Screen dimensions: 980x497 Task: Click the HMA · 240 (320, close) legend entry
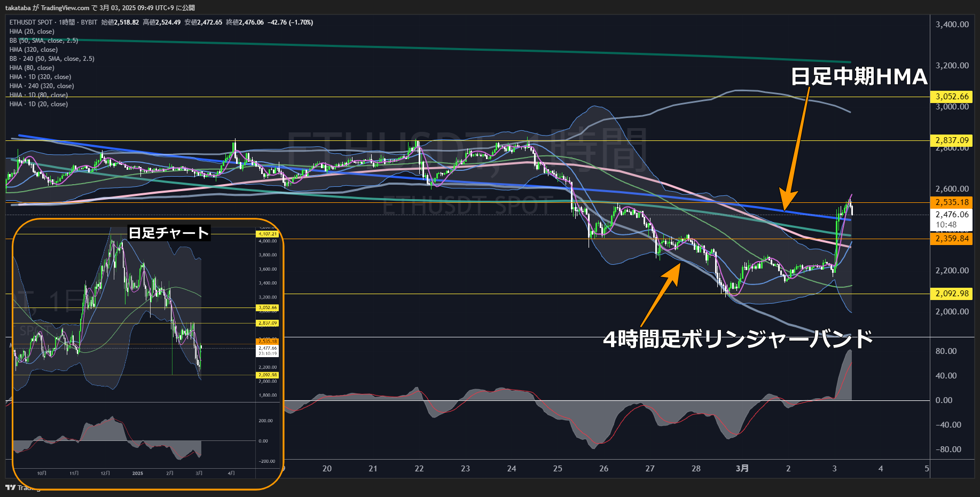(x=42, y=86)
